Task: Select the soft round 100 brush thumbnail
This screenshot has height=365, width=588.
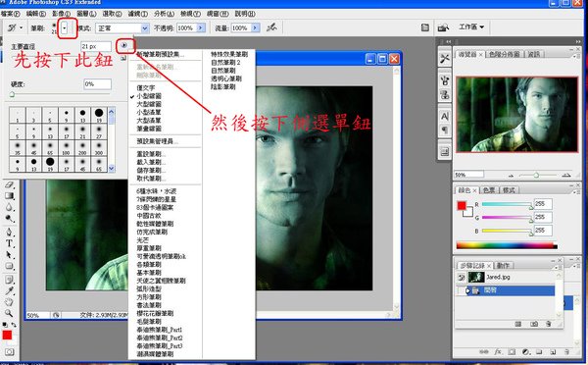Action: [x=66, y=147]
